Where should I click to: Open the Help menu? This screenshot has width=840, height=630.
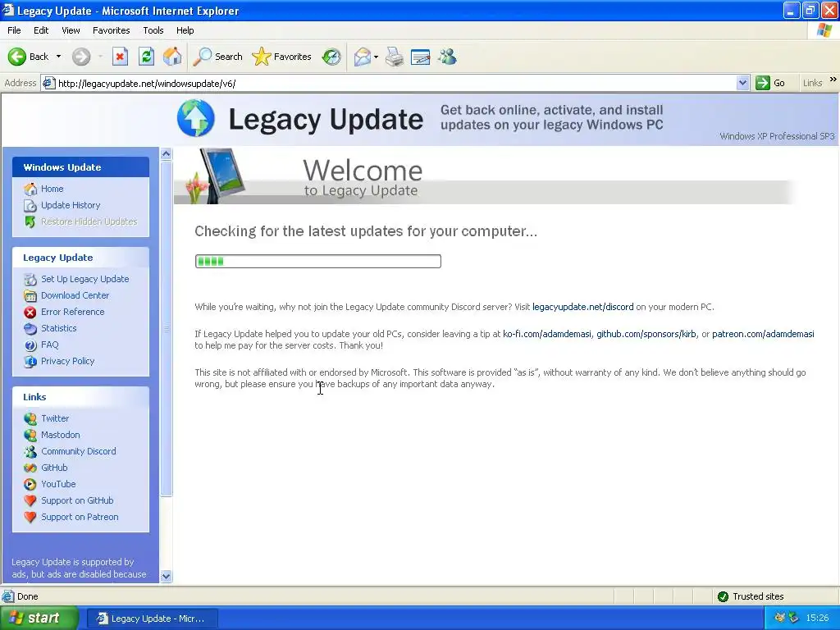click(x=185, y=30)
